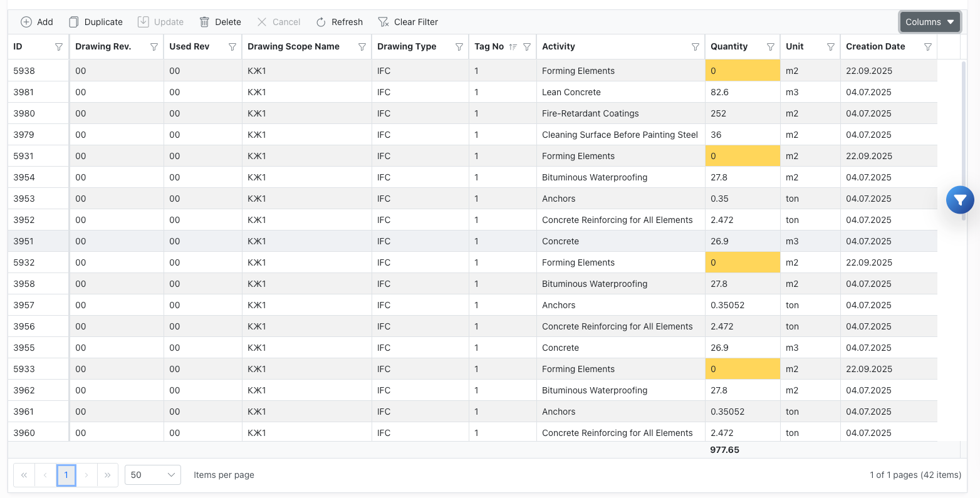The height and width of the screenshot is (498, 980).
Task: Sort by Drawing Scope Name header
Action: click(293, 46)
